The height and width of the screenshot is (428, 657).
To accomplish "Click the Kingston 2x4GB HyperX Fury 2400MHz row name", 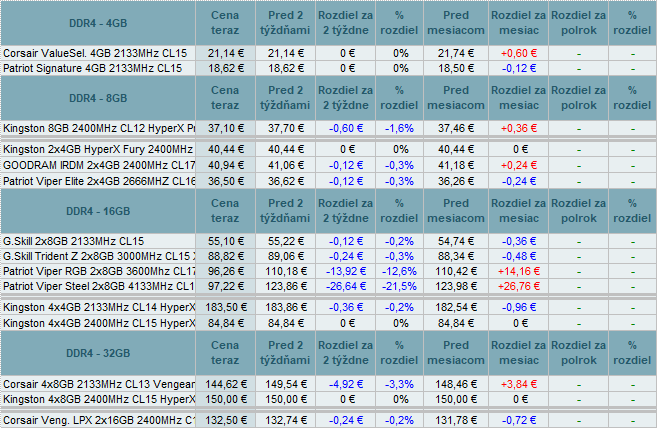I will pos(98,149).
